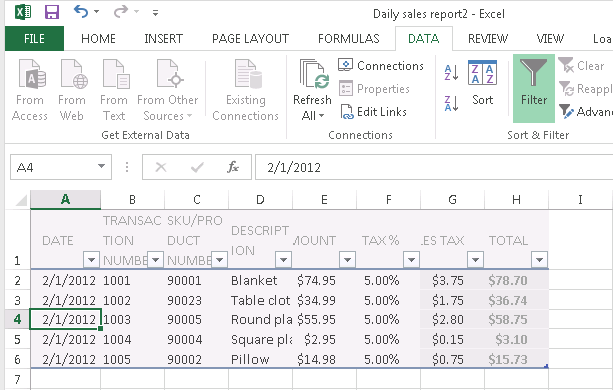The height and width of the screenshot is (390, 613).
Task: Click the Sort A to Z icon
Action: 451,73
